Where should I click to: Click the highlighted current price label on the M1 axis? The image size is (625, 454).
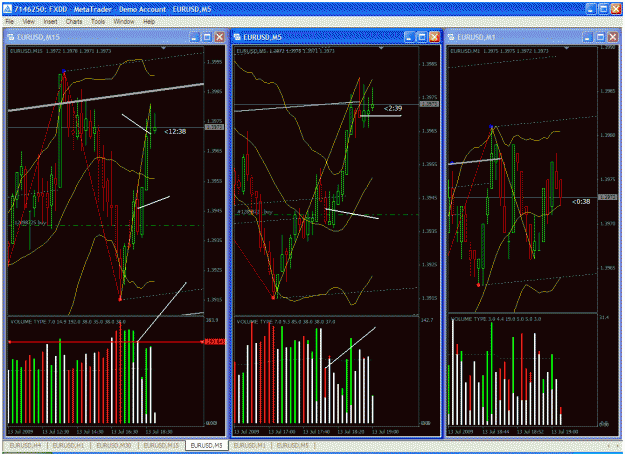607,197
